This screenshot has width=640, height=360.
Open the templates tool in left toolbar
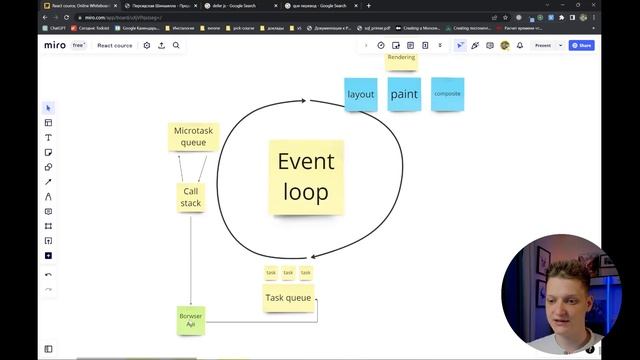[49, 123]
